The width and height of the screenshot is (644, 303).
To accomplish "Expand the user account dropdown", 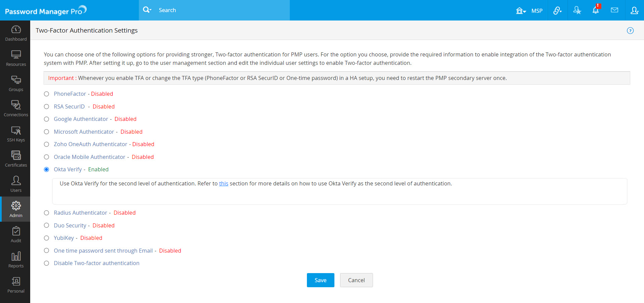I will pos(634,10).
